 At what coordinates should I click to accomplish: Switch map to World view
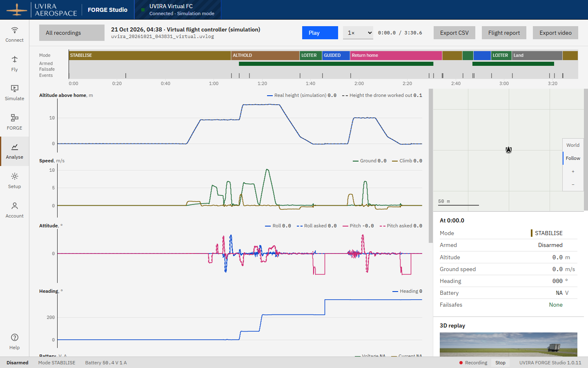(573, 145)
